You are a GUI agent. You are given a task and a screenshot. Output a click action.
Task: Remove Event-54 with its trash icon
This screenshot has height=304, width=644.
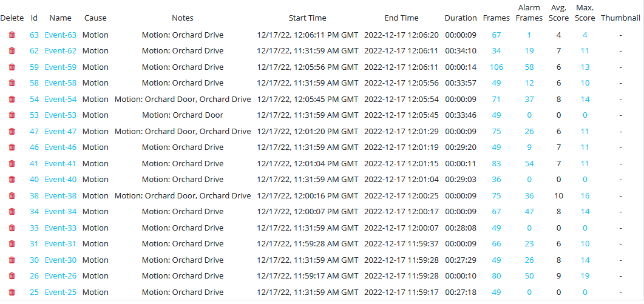12,99
